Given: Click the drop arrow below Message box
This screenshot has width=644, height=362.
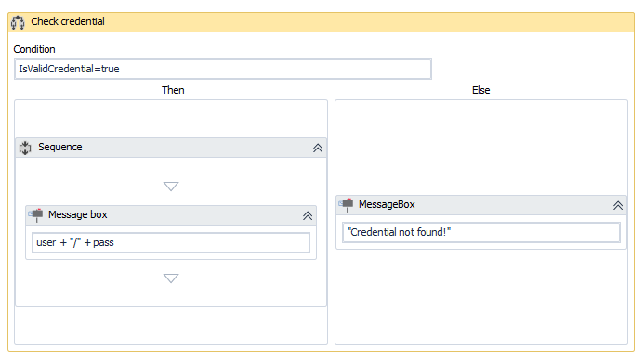Looking at the screenshot, I should point(171,278).
